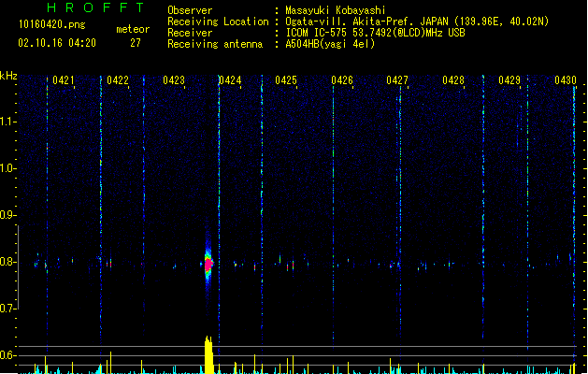This screenshot has height=374, width=588.
Task: Click the 1.1 kHz axis label
Action: [x=7, y=122]
